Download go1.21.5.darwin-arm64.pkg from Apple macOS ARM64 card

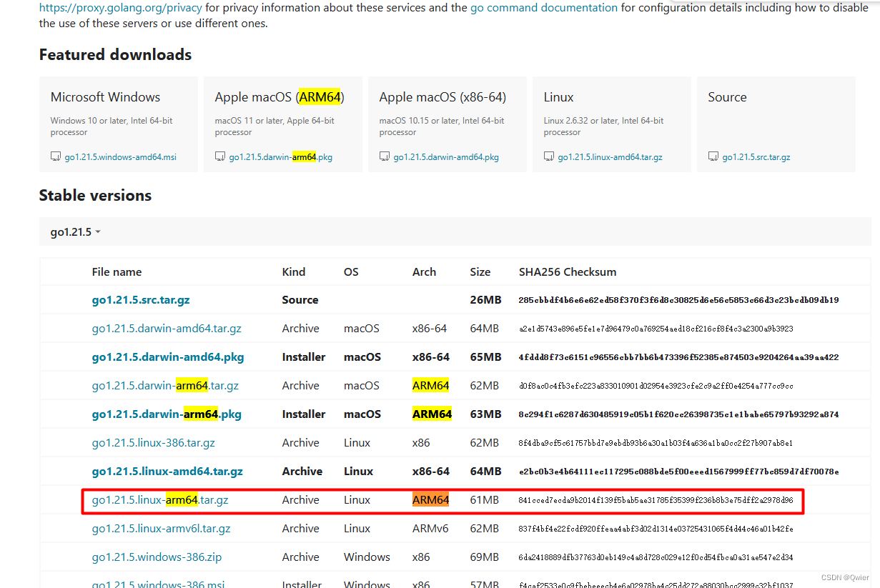tap(280, 157)
